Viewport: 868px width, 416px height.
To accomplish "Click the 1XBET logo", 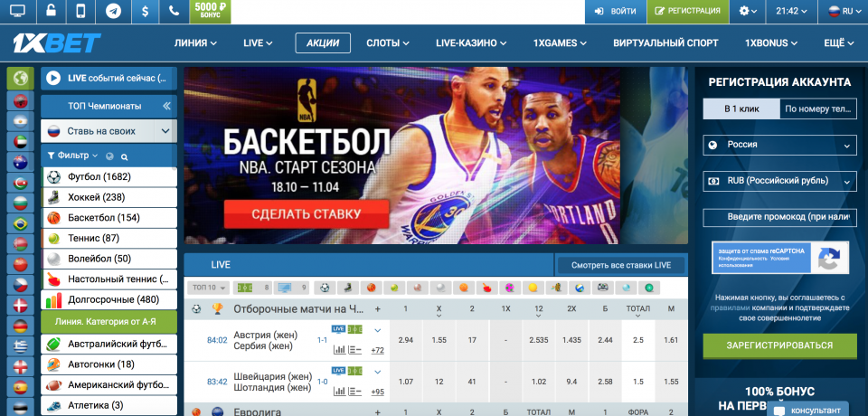I will [56, 43].
